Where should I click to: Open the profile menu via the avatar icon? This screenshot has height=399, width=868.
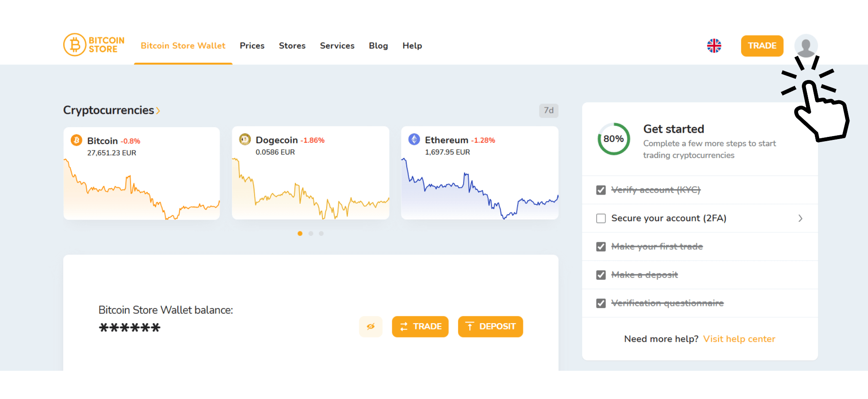point(806,46)
